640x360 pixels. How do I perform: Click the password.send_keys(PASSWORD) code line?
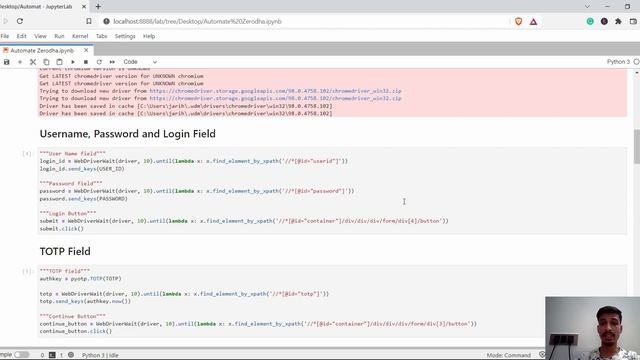(83, 199)
